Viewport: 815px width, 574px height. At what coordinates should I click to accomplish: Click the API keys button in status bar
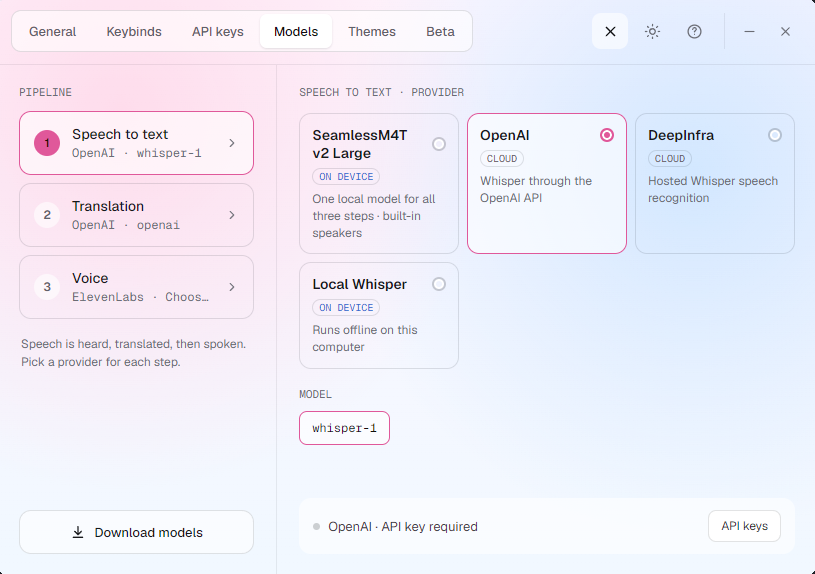(x=744, y=526)
